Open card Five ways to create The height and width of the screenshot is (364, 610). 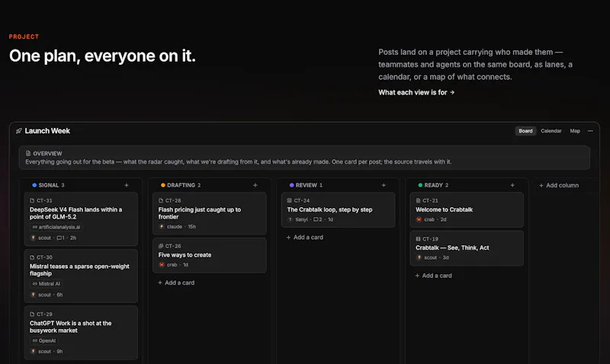pos(210,255)
